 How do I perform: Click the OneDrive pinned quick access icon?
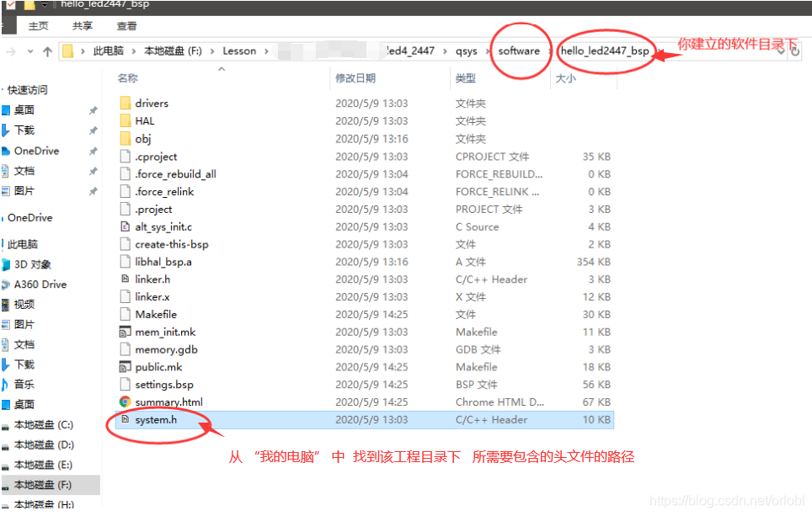click(6, 152)
